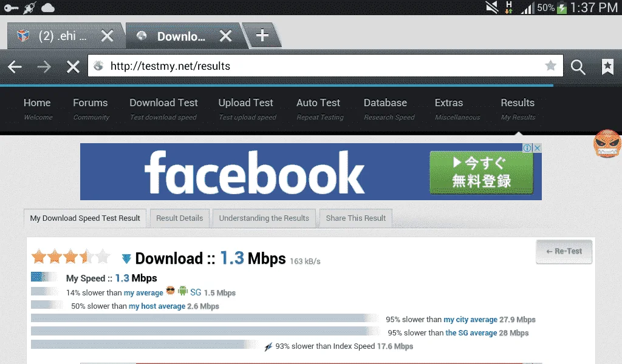The height and width of the screenshot is (364, 622).
Task: Follow the 'my host average' link
Action: pyautogui.click(x=157, y=306)
